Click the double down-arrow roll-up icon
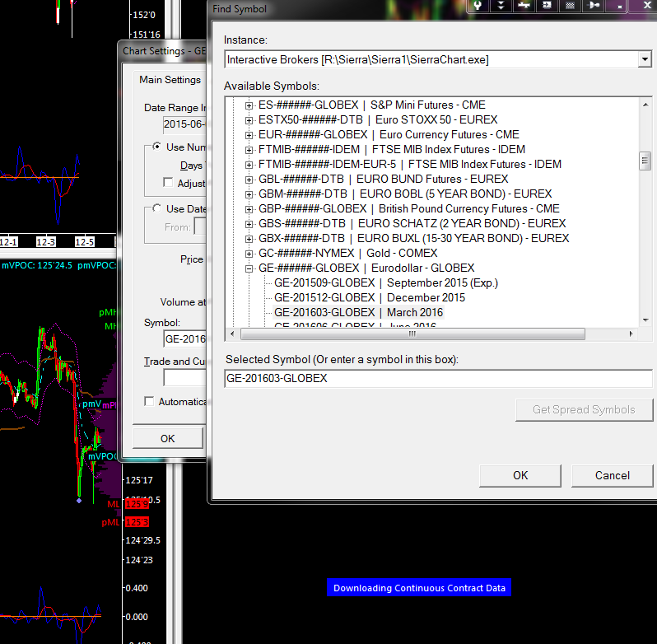The image size is (657, 644). point(501,6)
